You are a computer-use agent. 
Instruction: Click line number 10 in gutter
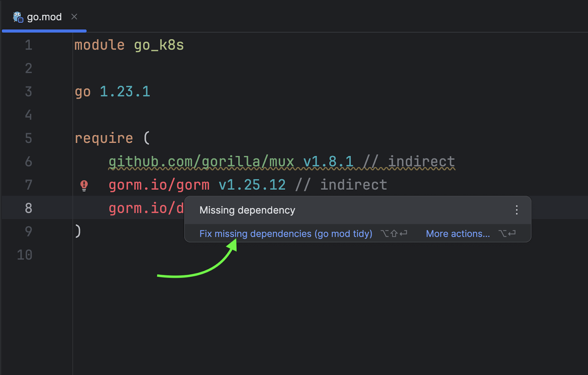(x=25, y=255)
